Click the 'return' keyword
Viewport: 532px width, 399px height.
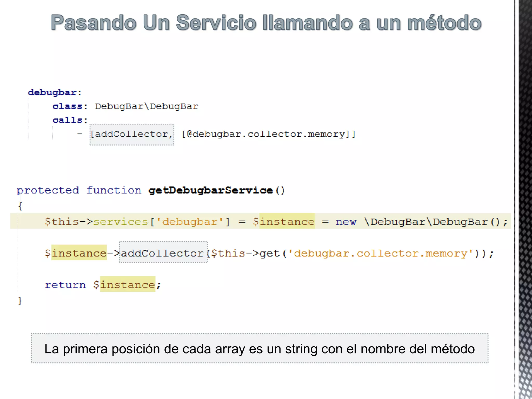pos(65,285)
